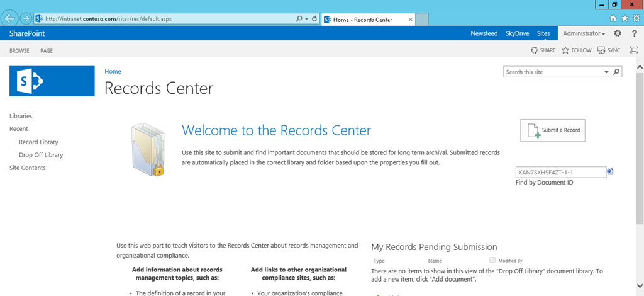This screenshot has width=644, height=296.
Task: Open the BROWSE ribbon tab
Action: [x=19, y=50]
